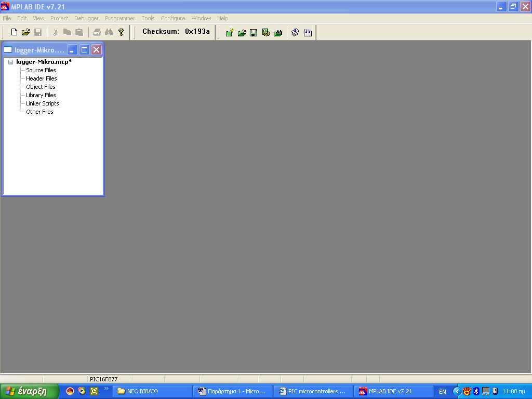Click the build options icon

coord(266,33)
